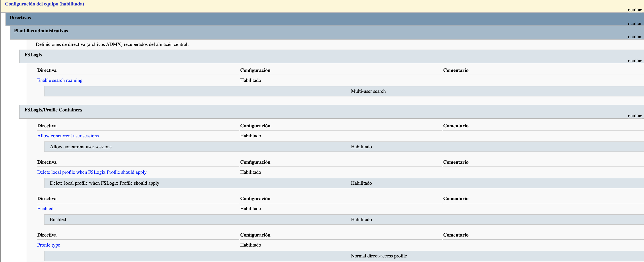Open Allow concurrent user sessions policy link

point(68,136)
